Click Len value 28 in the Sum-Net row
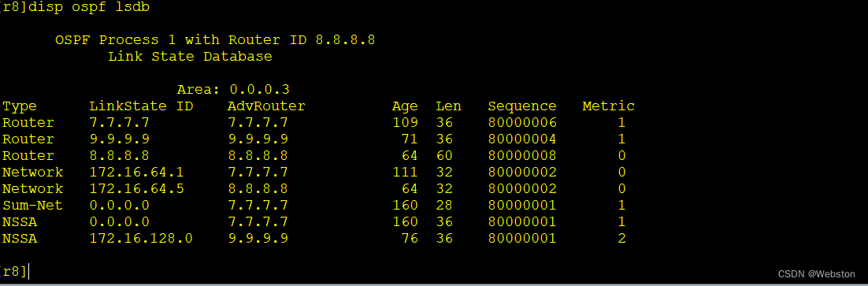The width and height of the screenshot is (868, 286). pos(444,206)
